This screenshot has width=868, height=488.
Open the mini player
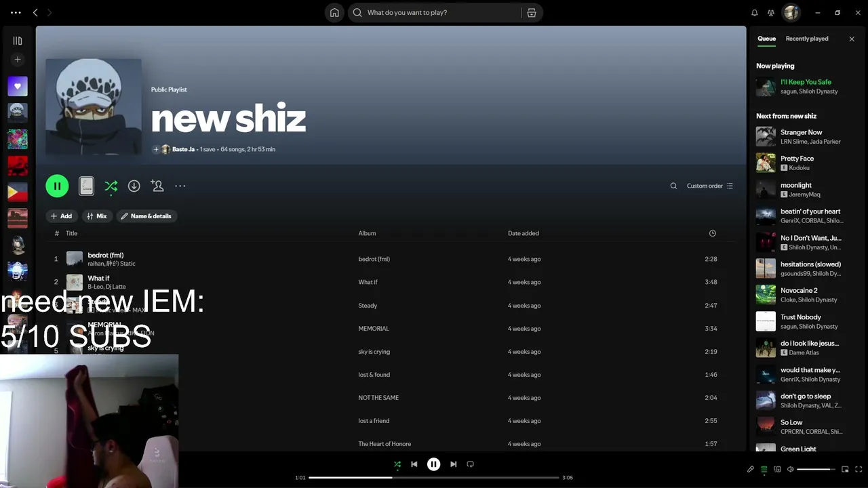(x=845, y=469)
